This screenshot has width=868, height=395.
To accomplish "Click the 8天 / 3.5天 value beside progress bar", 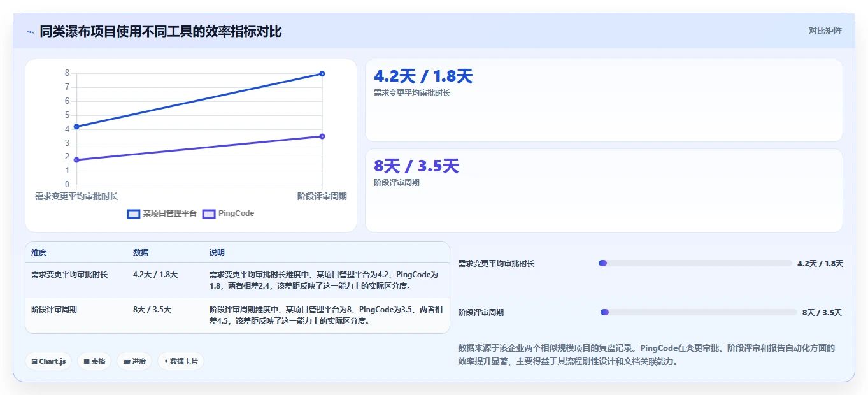I will [822, 313].
